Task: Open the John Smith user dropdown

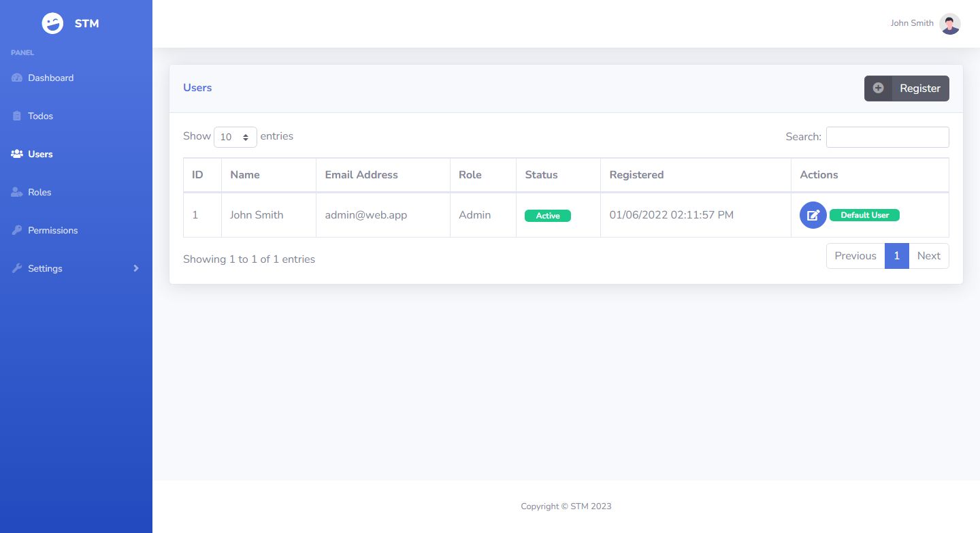Action: point(912,23)
